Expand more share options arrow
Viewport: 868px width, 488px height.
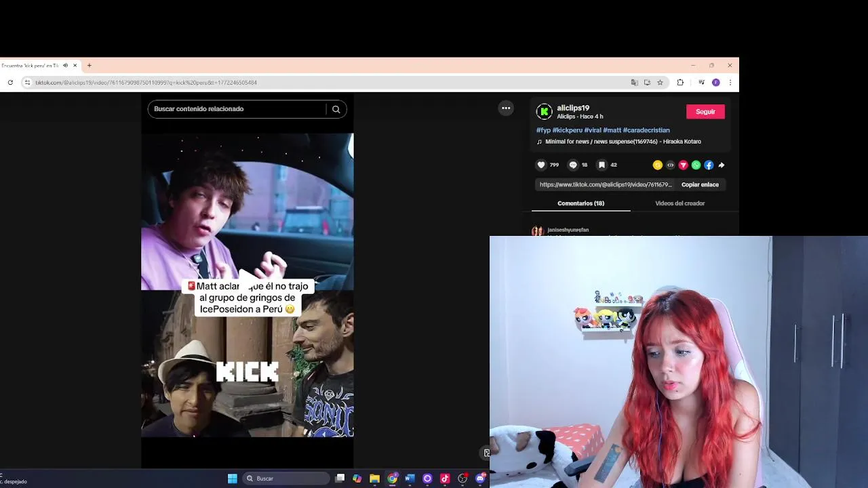point(722,165)
